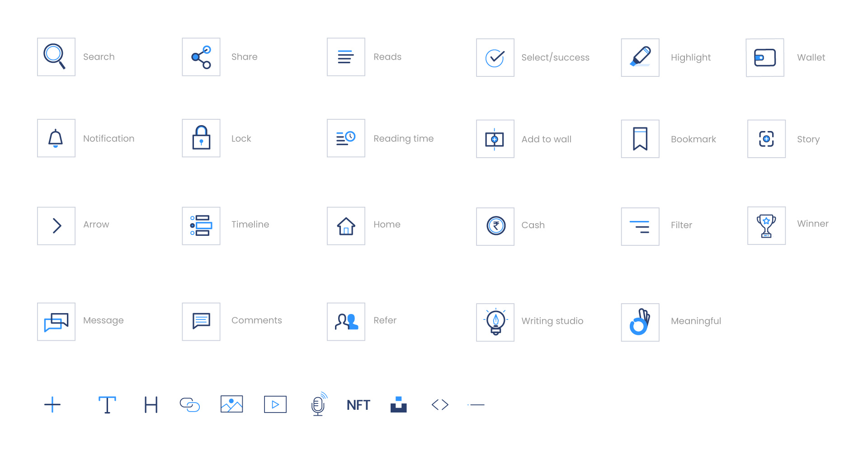Image resolution: width=868 pixels, height=464 pixels.
Task: Insert a link using the chain icon
Action: pos(190,405)
